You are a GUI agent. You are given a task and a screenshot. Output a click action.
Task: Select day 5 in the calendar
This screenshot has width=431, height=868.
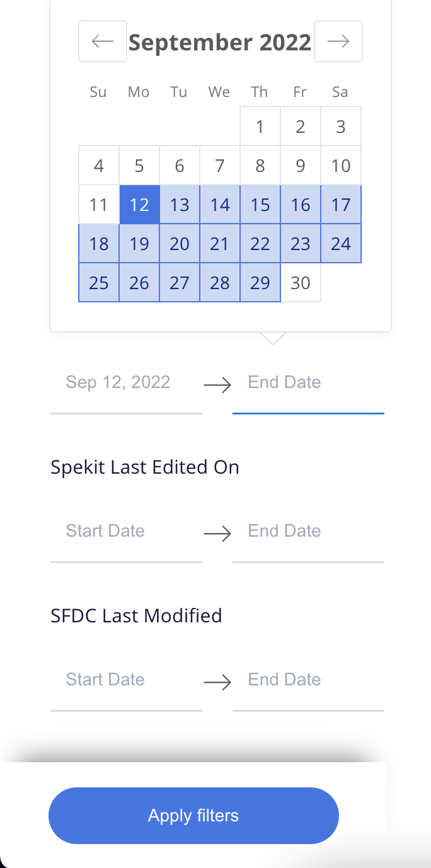click(139, 166)
